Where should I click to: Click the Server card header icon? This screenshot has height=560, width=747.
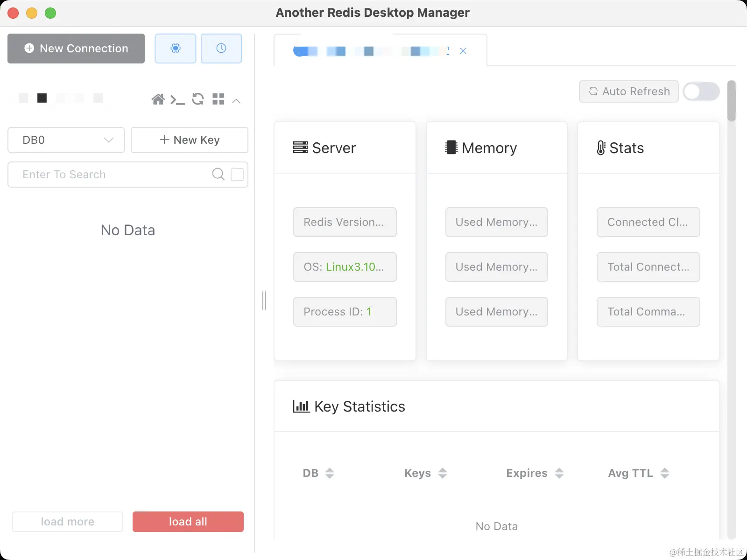coord(301,147)
